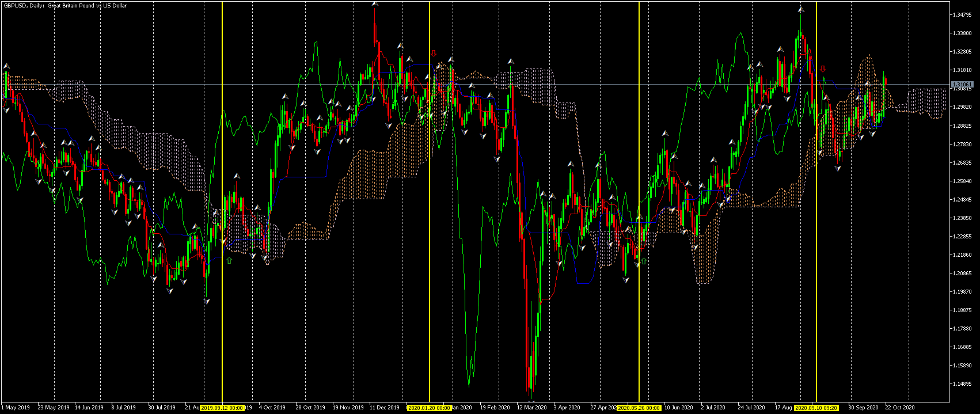This screenshot has height=414, width=980.
Task: Select the up fractal above the December 2019 peak
Action: pyautogui.click(x=375, y=4)
